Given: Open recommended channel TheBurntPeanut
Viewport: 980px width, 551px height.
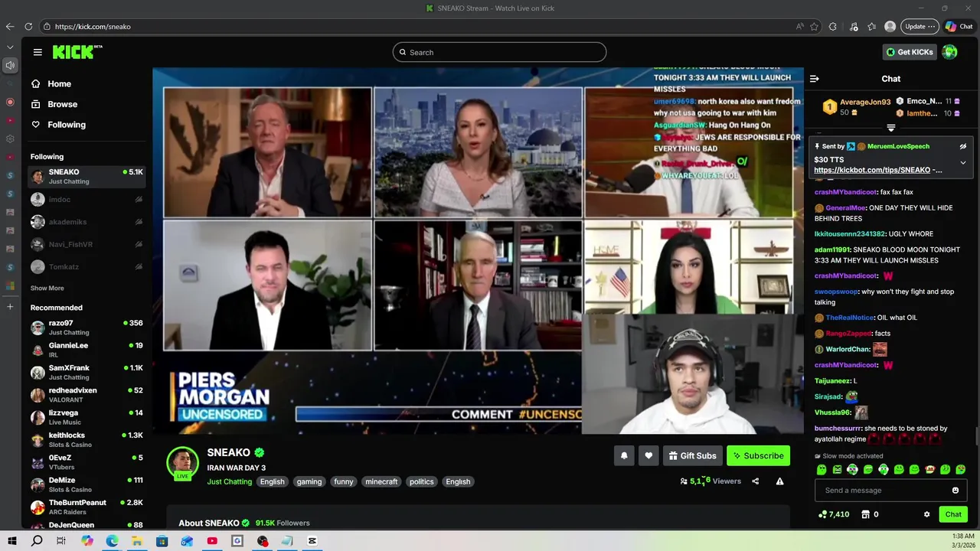Looking at the screenshot, I should [x=87, y=507].
